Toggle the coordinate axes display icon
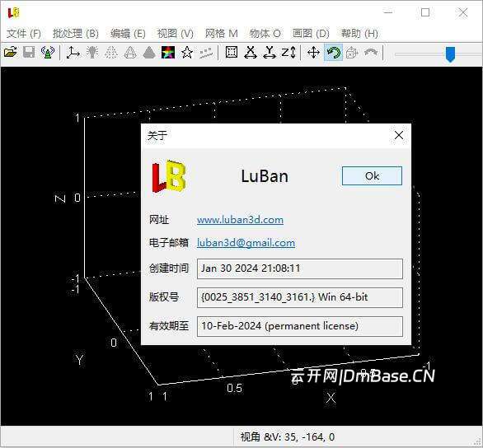The image size is (483, 448). [73, 53]
